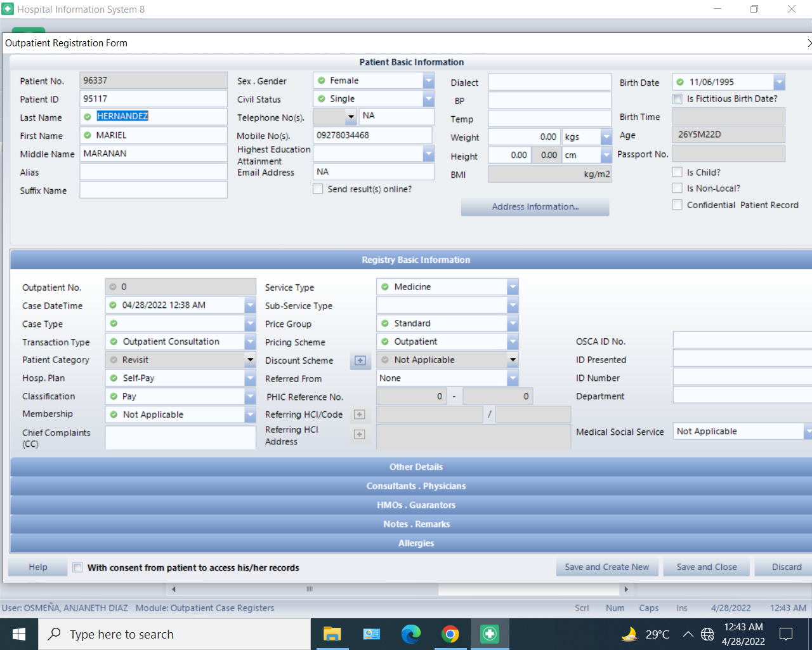Open the Pricing Scheme dropdown
This screenshot has height=650, width=812.
[x=513, y=342]
